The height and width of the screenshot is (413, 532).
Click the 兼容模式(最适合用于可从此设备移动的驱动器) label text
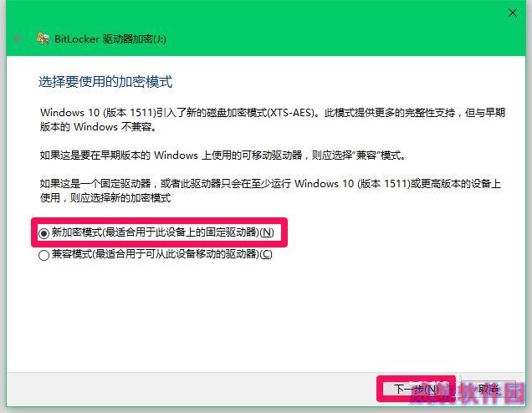point(161,254)
